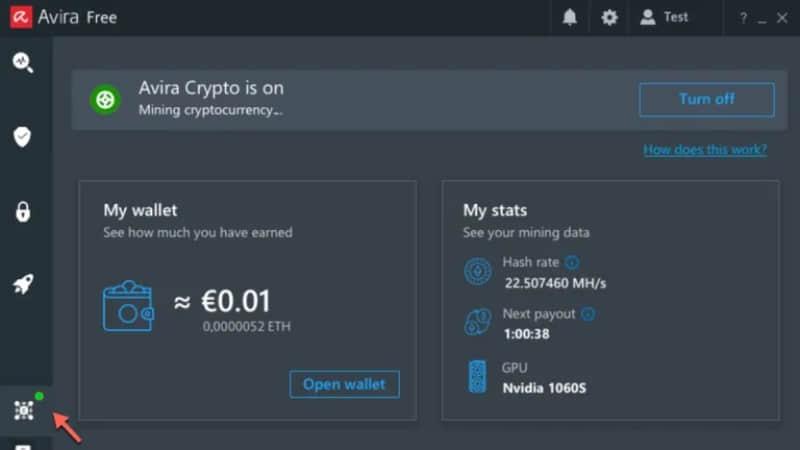This screenshot has height=450, width=800.
Task: Click the partially visible bottom sidebar icon
Action: click(24, 445)
